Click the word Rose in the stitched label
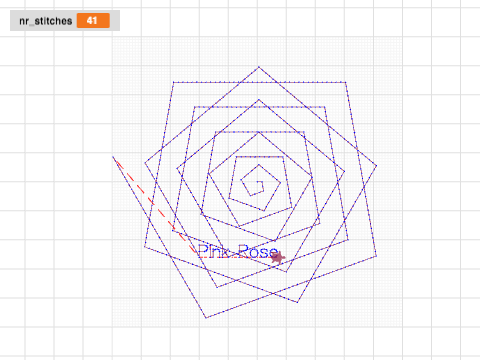The image size is (480, 360). pyautogui.click(x=258, y=252)
